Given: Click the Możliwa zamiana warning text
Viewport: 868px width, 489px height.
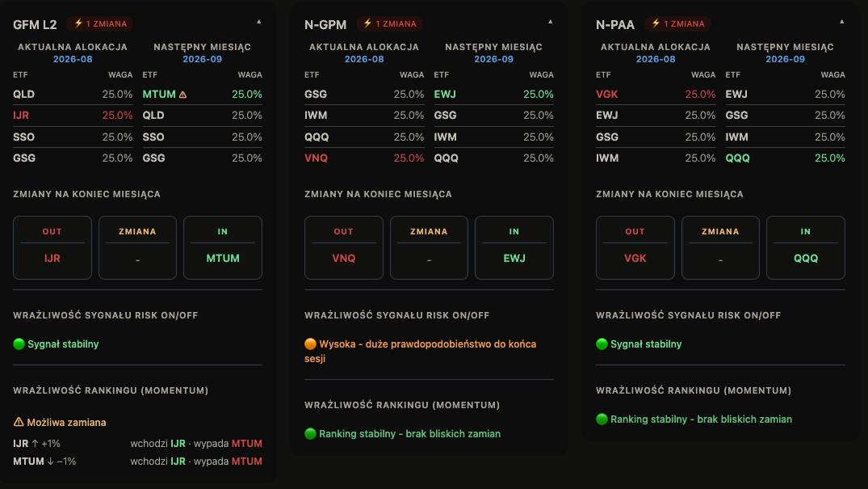Looking at the screenshot, I should [x=66, y=423].
